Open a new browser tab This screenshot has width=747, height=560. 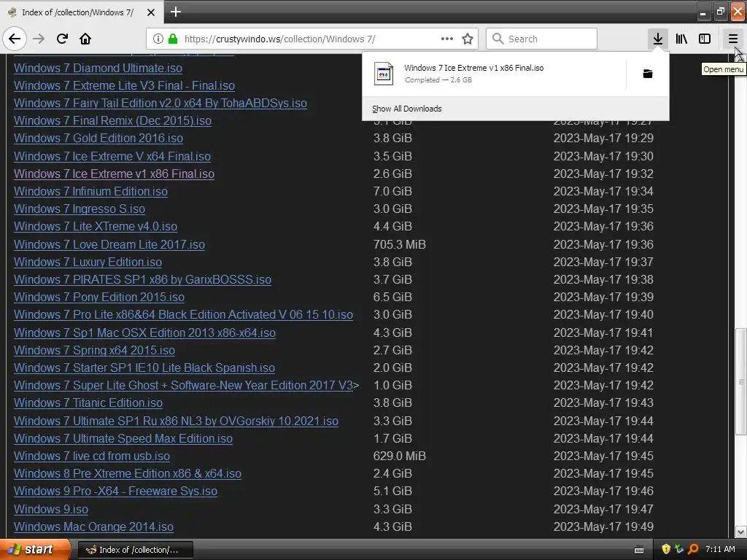(175, 12)
